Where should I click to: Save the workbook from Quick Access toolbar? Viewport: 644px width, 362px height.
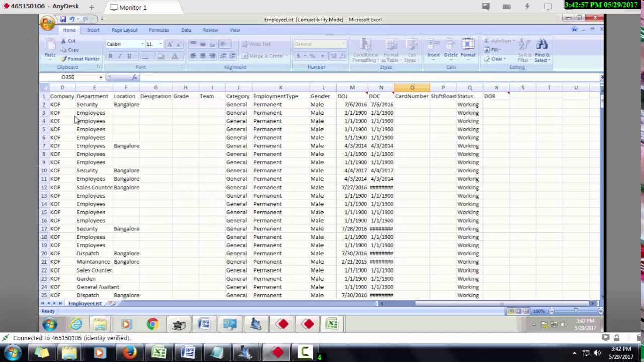point(63,19)
